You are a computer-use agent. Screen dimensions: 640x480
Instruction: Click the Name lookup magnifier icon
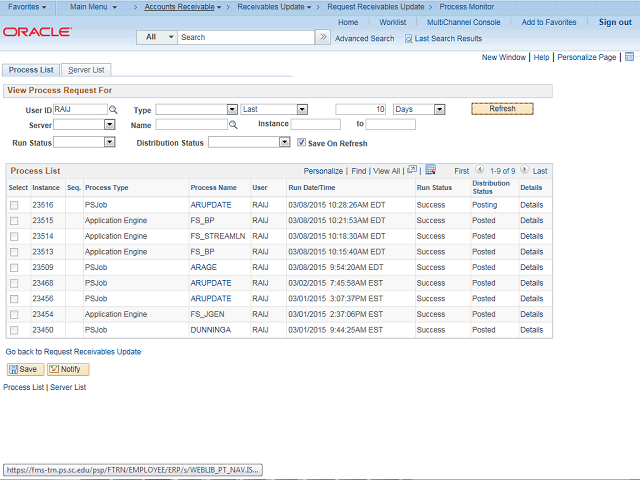click(x=233, y=125)
